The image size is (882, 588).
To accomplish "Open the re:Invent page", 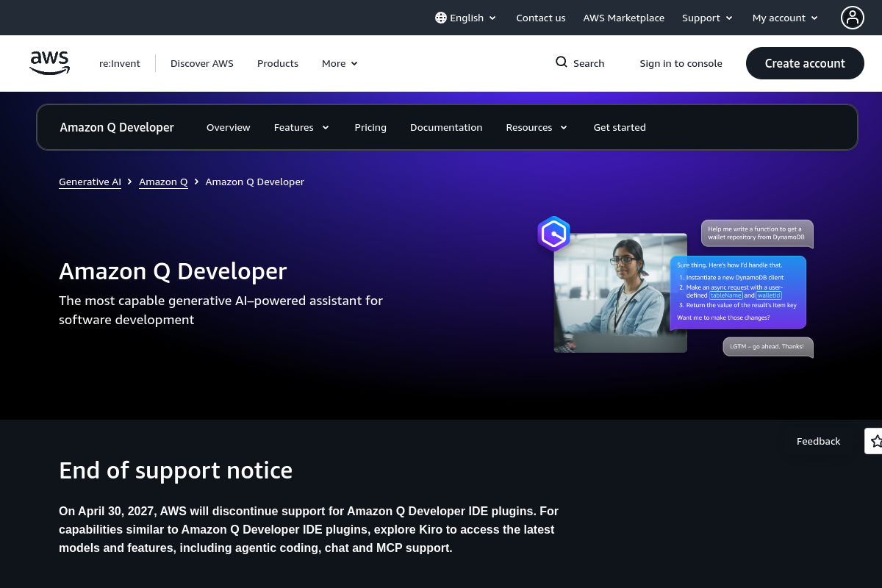I will coord(120,63).
